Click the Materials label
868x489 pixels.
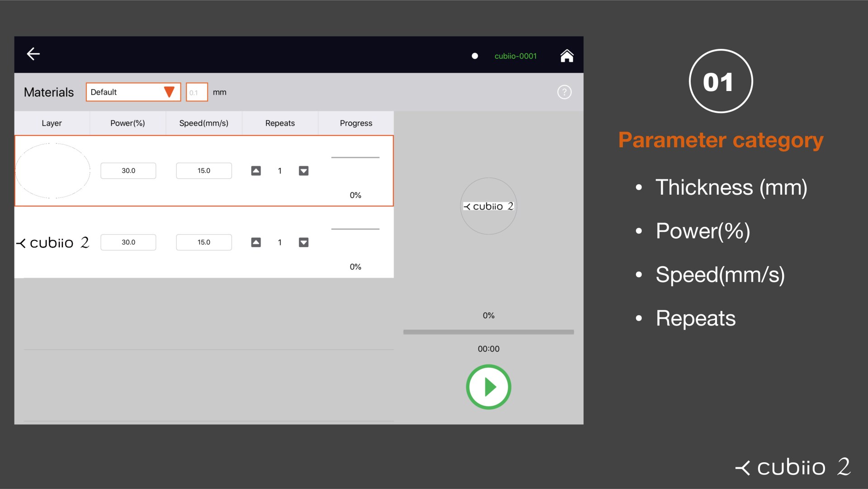click(x=48, y=92)
